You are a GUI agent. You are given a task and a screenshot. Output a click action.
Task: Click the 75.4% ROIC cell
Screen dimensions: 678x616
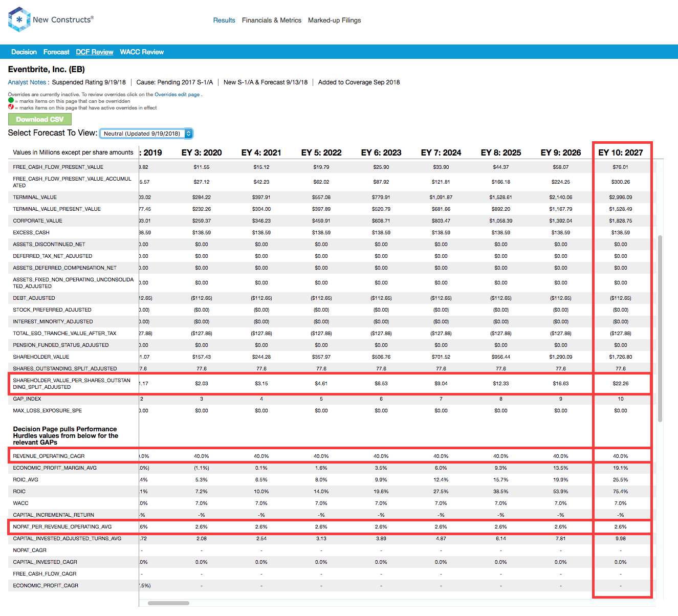pyautogui.click(x=621, y=492)
